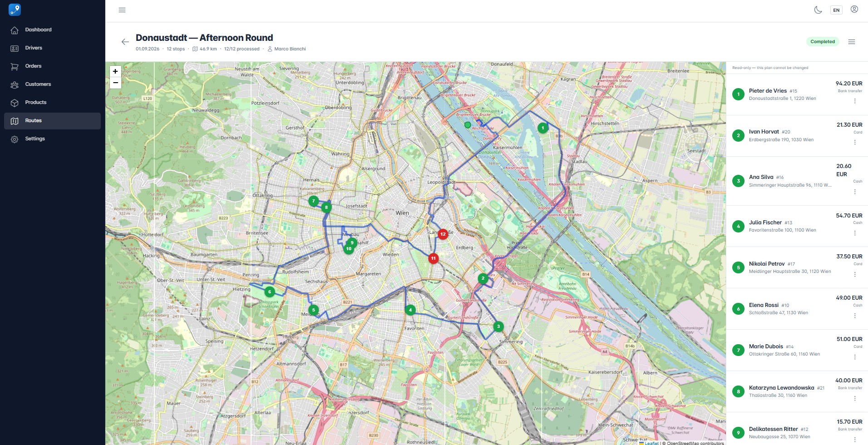
Task: Click map marker 1 near Kagran
Action: tap(542, 128)
